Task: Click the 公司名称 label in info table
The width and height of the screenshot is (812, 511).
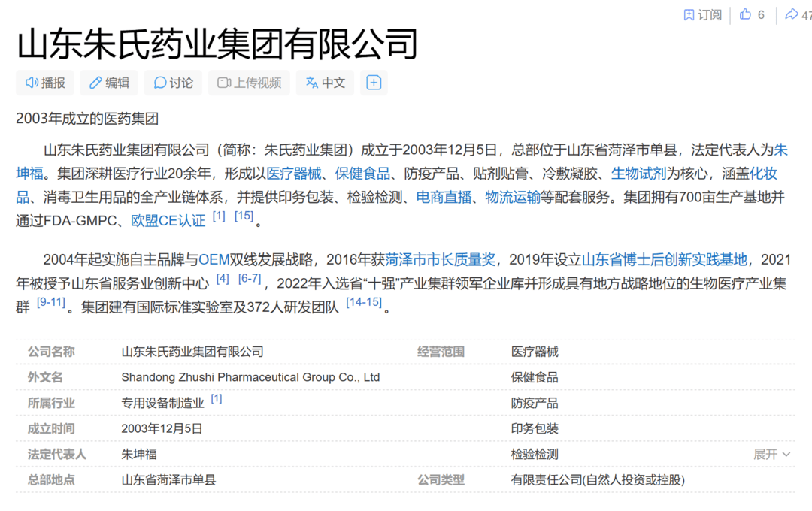Action: (x=51, y=352)
